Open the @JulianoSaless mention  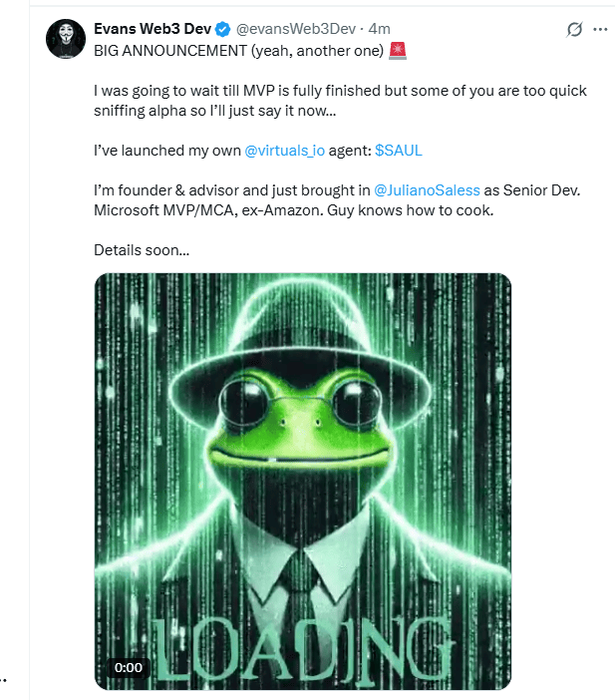click(x=427, y=190)
